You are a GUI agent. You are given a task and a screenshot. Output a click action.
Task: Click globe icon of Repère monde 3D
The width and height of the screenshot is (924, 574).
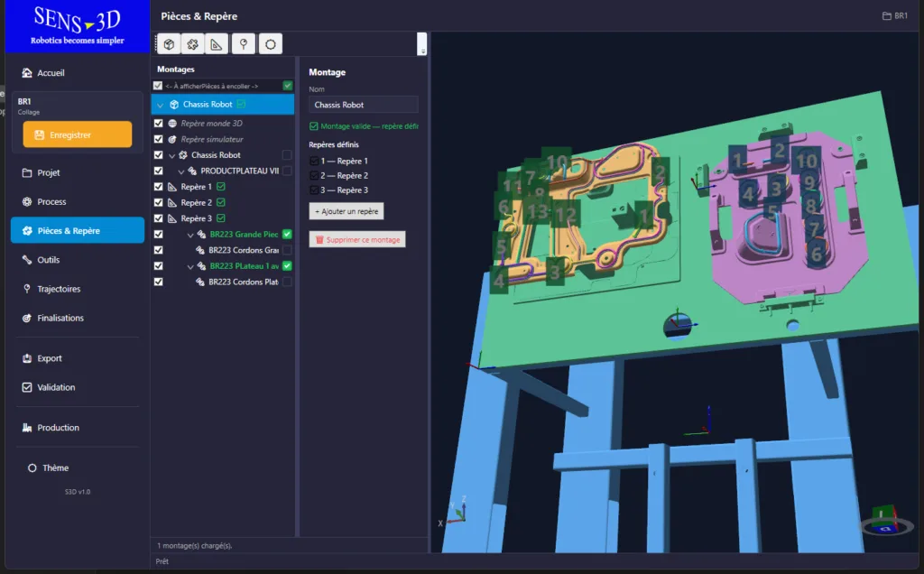click(x=172, y=123)
